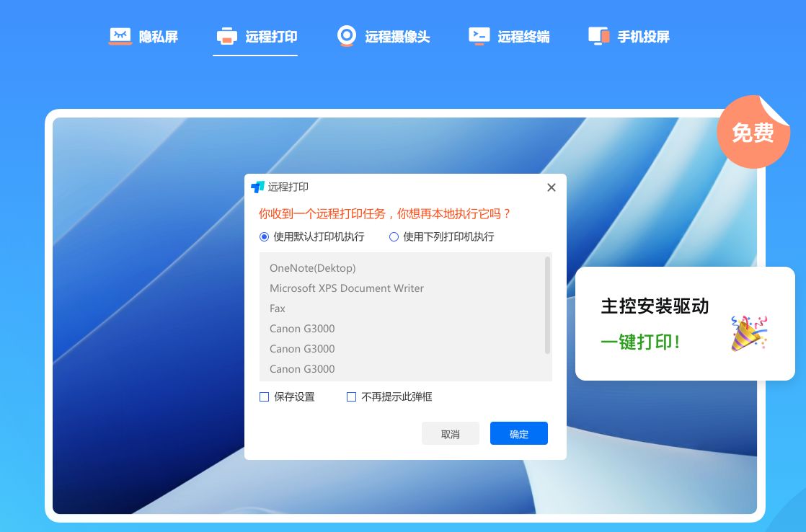Select 使用默认打印机执行 radio option

pyautogui.click(x=264, y=236)
